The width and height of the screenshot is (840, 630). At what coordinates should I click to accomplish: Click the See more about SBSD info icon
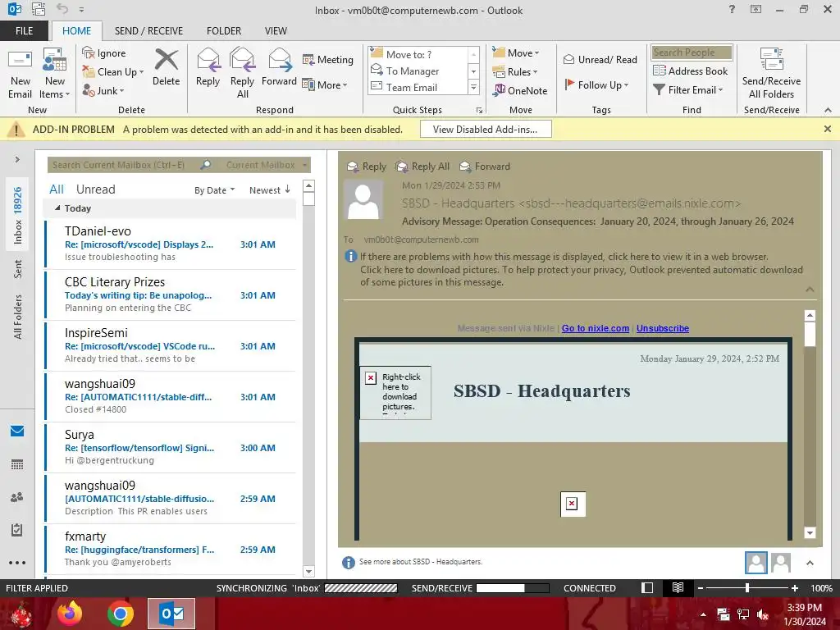point(348,563)
